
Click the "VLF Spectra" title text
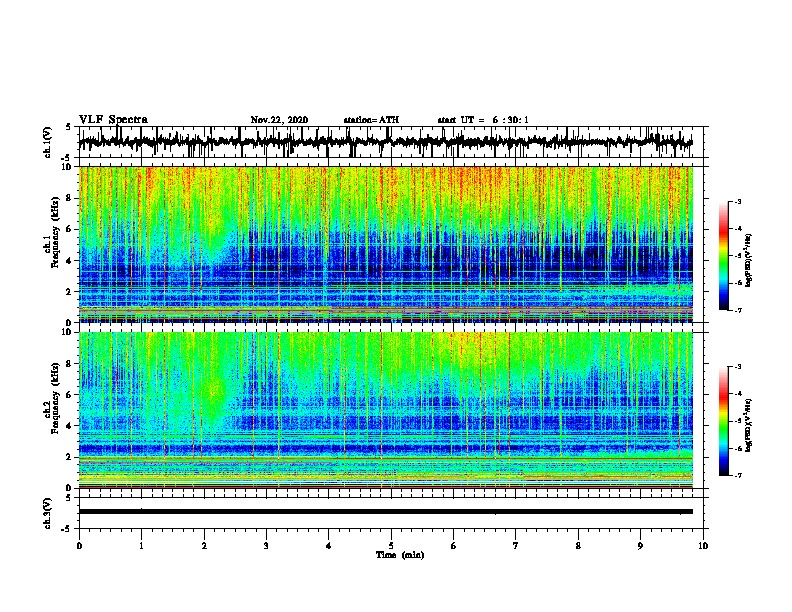click(x=113, y=120)
